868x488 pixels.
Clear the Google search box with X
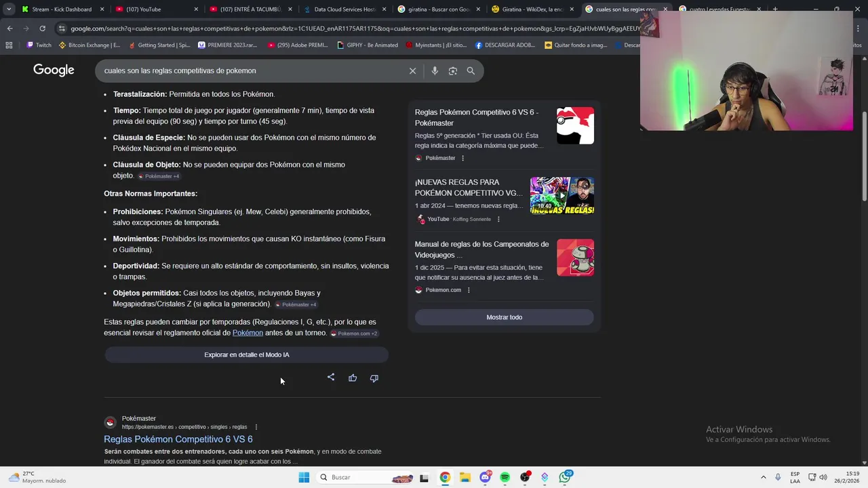click(x=412, y=70)
